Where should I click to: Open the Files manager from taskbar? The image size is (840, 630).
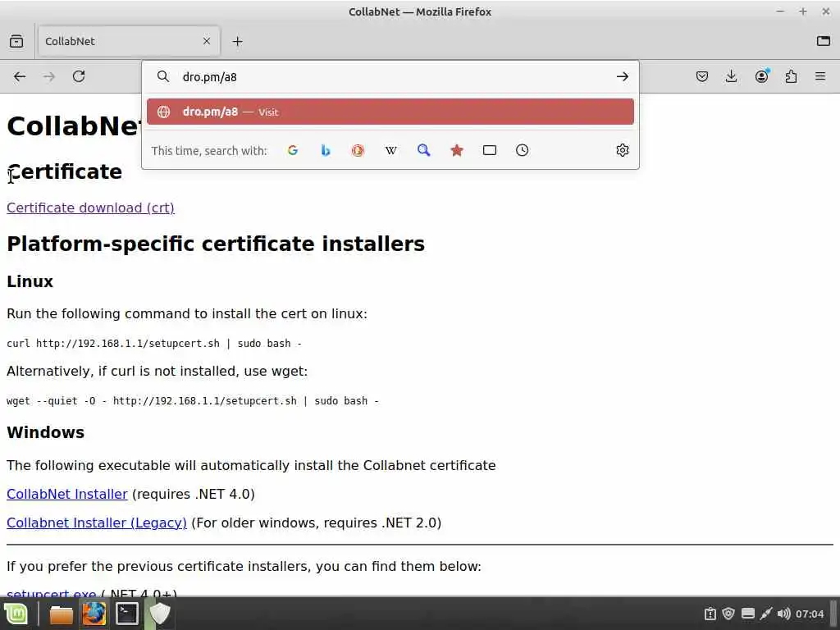61,614
